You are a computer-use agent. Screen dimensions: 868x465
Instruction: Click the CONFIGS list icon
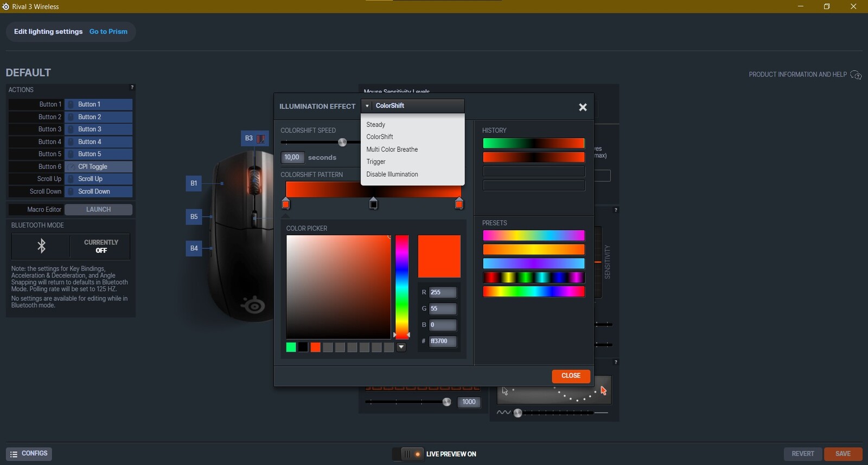[14, 454]
